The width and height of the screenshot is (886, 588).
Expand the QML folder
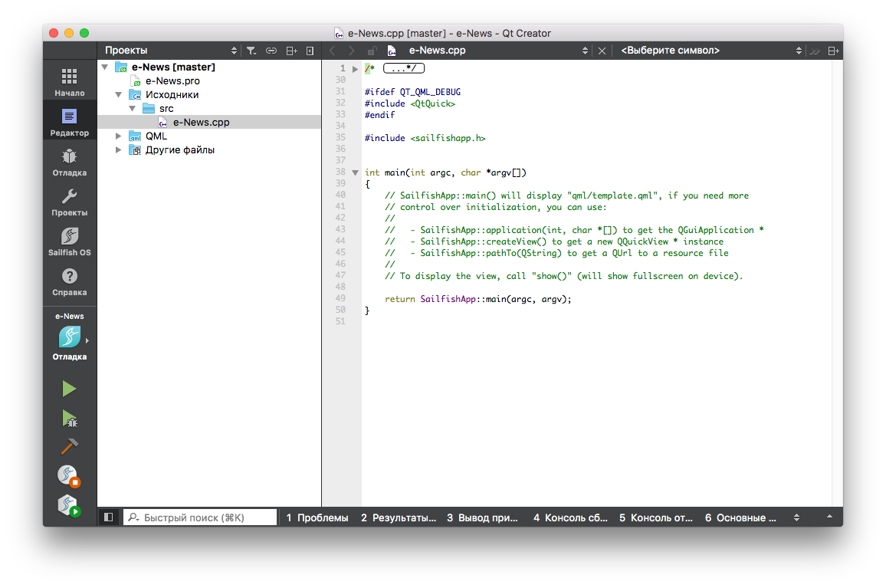tap(119, 136)
